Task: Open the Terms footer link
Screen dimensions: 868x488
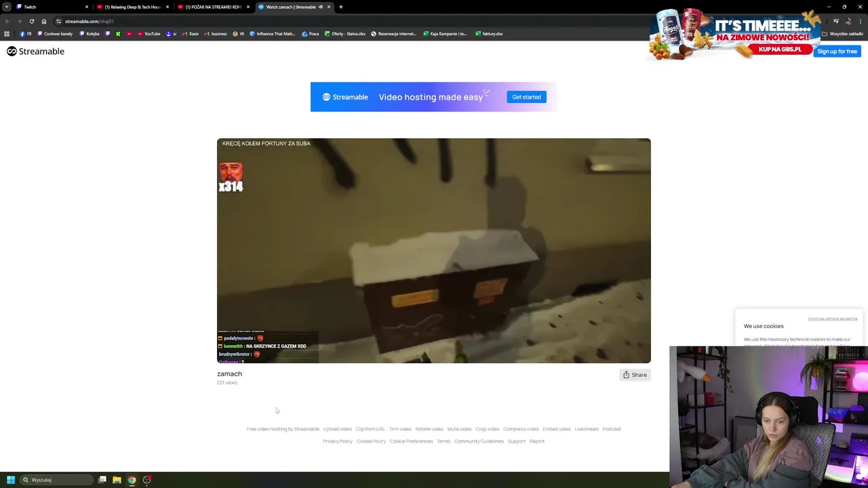Action: coord(443,441)
